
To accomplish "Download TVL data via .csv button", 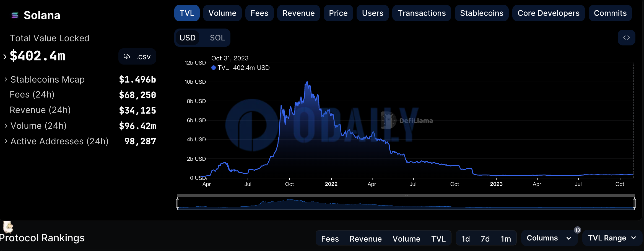I will point(137,57).
